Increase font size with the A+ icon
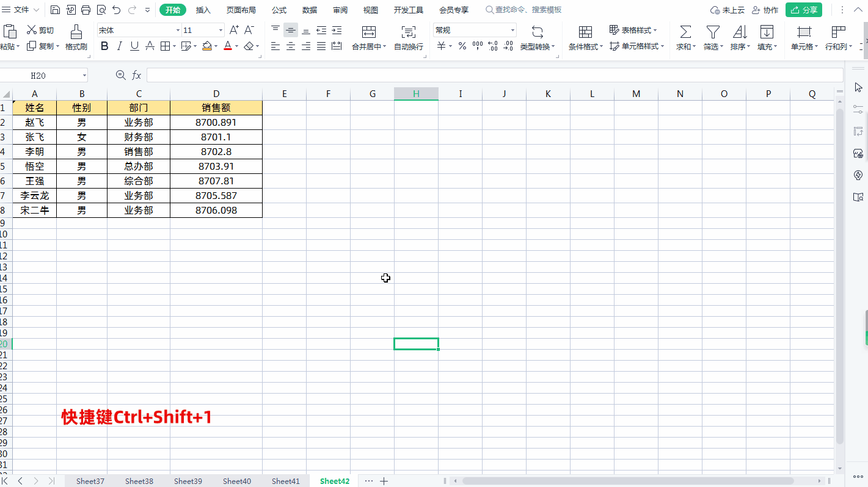 tap(234, 30)
